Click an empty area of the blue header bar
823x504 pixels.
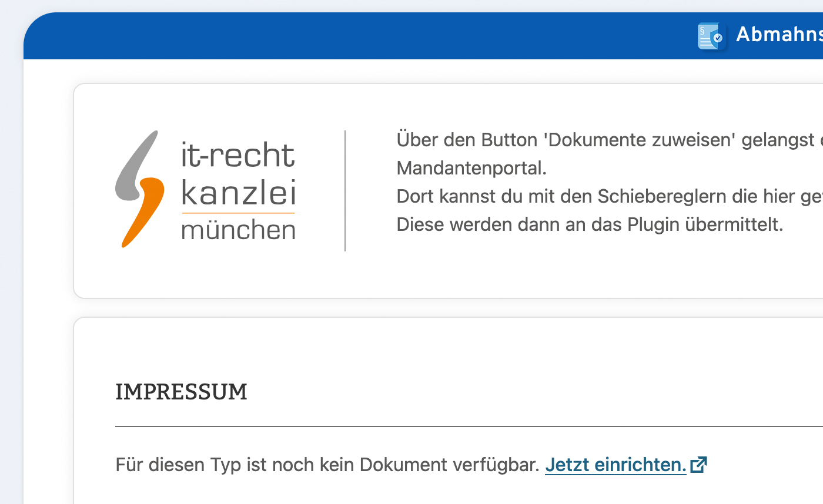[353, 36]
